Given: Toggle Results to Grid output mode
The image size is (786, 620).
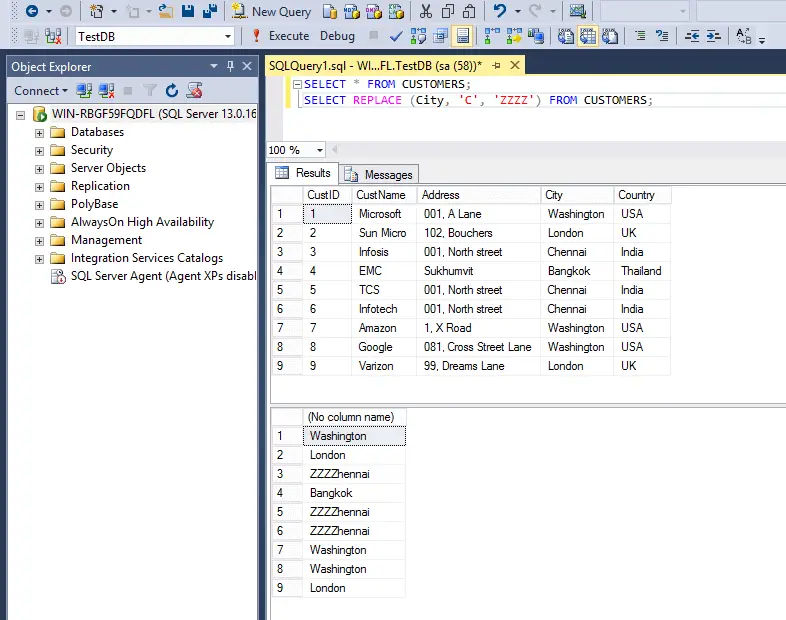Looking at the screenshot, I should [587, 36].
